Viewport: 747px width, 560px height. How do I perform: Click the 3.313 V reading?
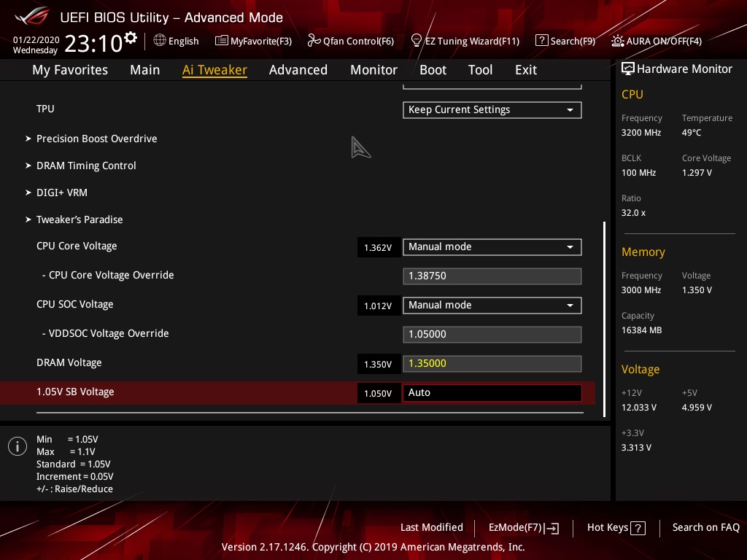point(636,448)
